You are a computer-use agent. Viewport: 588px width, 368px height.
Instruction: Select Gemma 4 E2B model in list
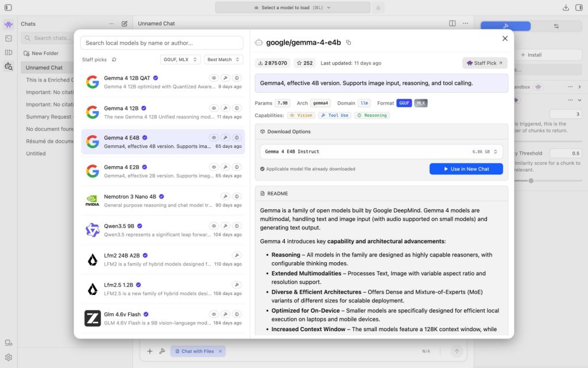click(x=163, y=171)
